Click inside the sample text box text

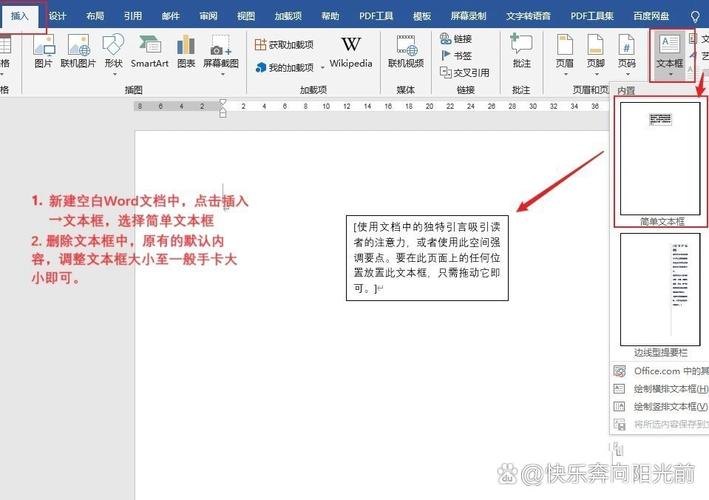pyautogui.click(x=427, y=257)
